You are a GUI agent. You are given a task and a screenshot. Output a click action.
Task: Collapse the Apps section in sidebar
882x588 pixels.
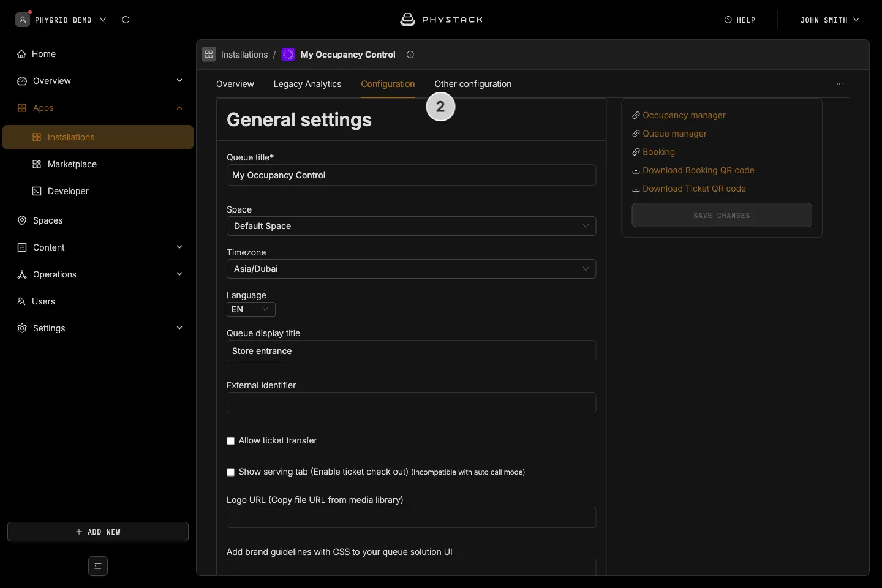point(179,108)
